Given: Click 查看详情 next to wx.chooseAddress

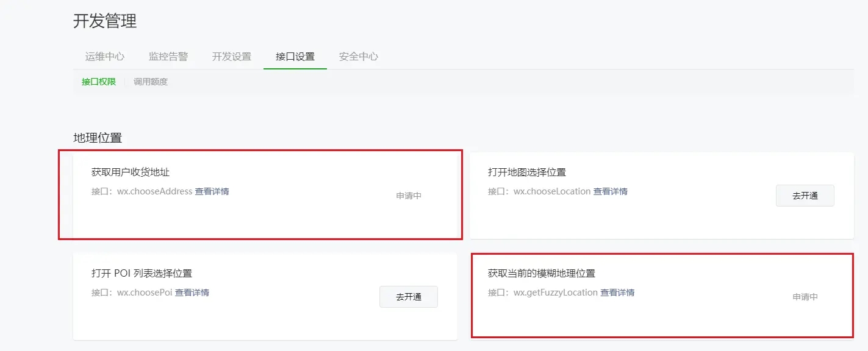Looking at the screenshot, I should point(212,191).
